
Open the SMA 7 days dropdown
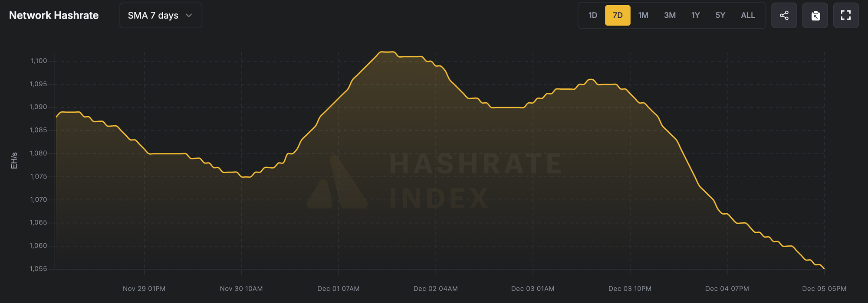pyautogui.click(x=161, y=16)
